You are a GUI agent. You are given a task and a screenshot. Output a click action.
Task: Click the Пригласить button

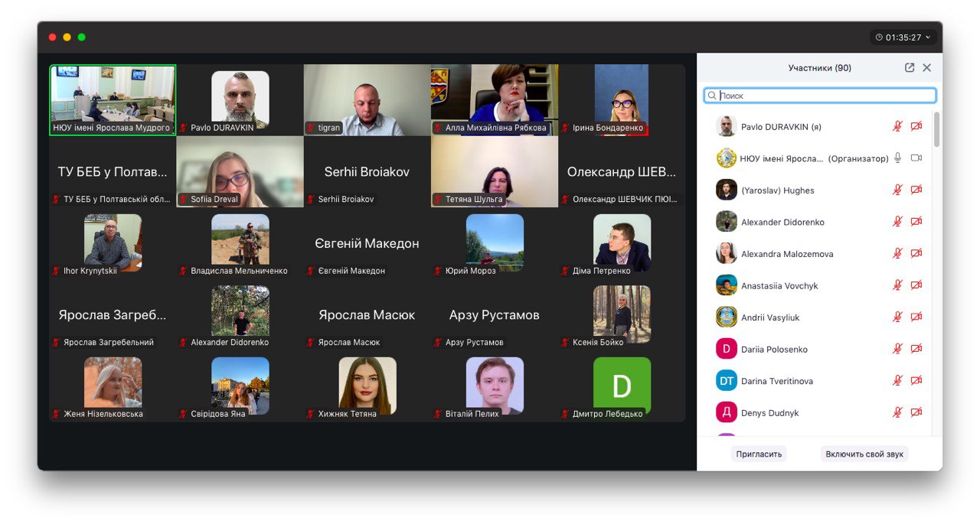coord(758,454)
